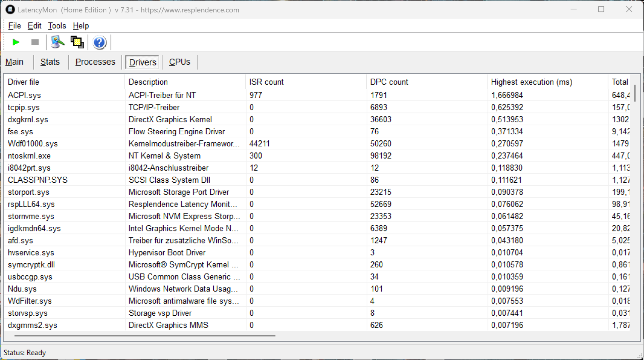Select the symcryptk.dll driver row
The image size is (644, 360).
[x=317, y=265]
